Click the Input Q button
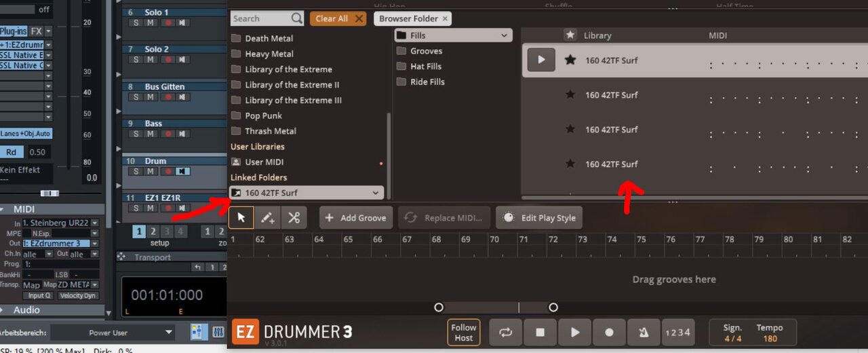The image size is (868, 353). point(39,296)
